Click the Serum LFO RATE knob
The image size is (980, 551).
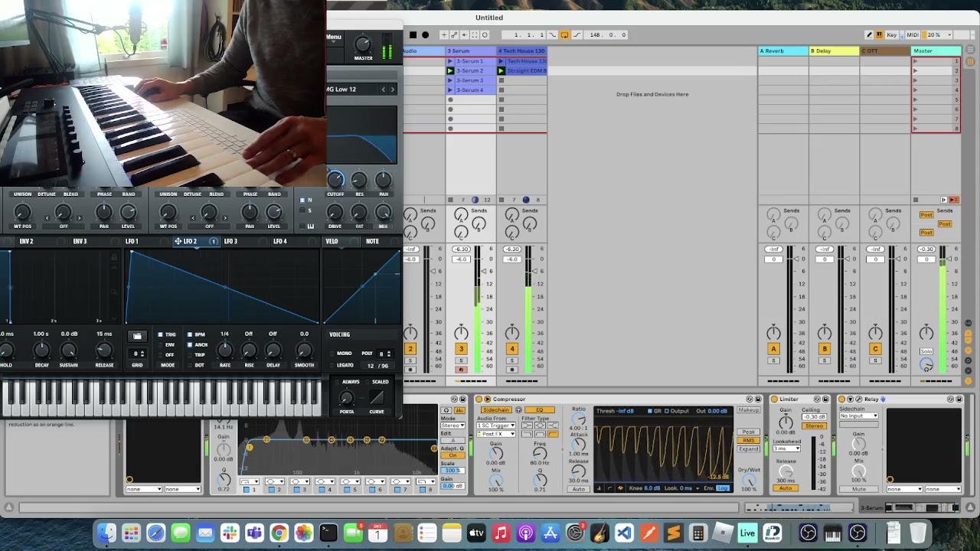pyautogui.click(x=225, y=350)
